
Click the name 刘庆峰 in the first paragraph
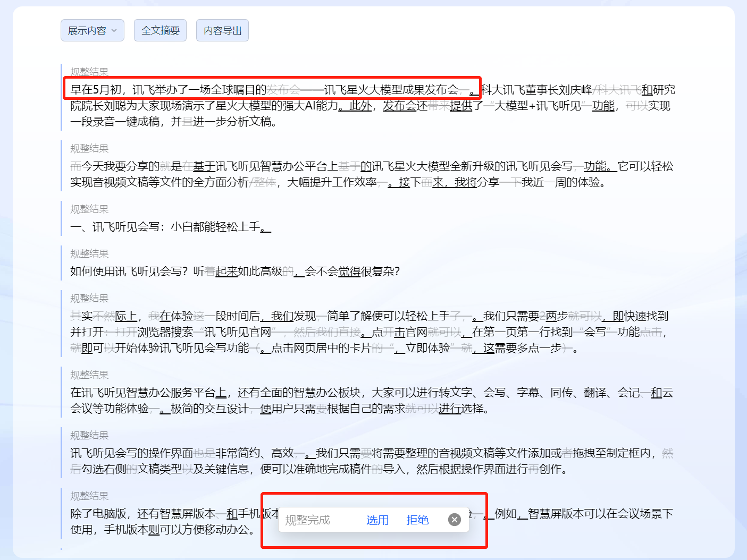575,90
